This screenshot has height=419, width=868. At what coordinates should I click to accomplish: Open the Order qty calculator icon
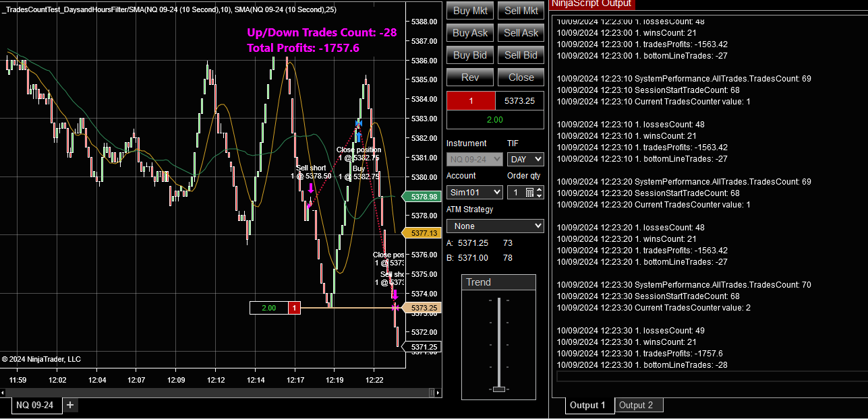529,192
